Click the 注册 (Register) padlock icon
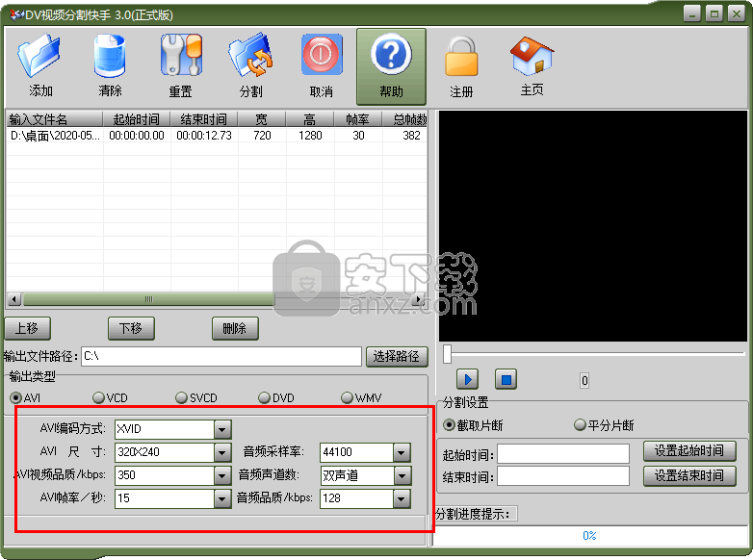753x560 pixels. click(461, 56)
